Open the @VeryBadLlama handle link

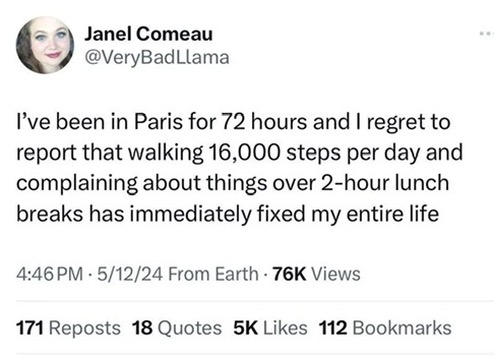(157, 58)
